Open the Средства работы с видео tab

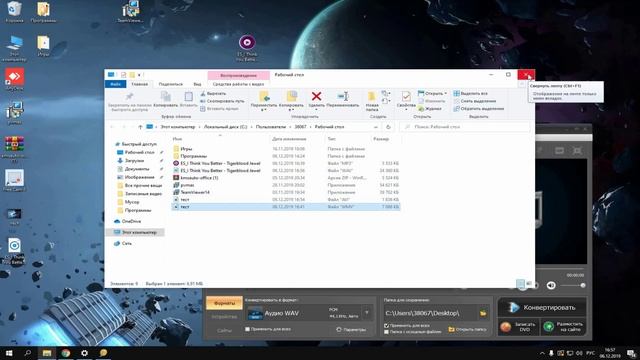tap(238, 84)
